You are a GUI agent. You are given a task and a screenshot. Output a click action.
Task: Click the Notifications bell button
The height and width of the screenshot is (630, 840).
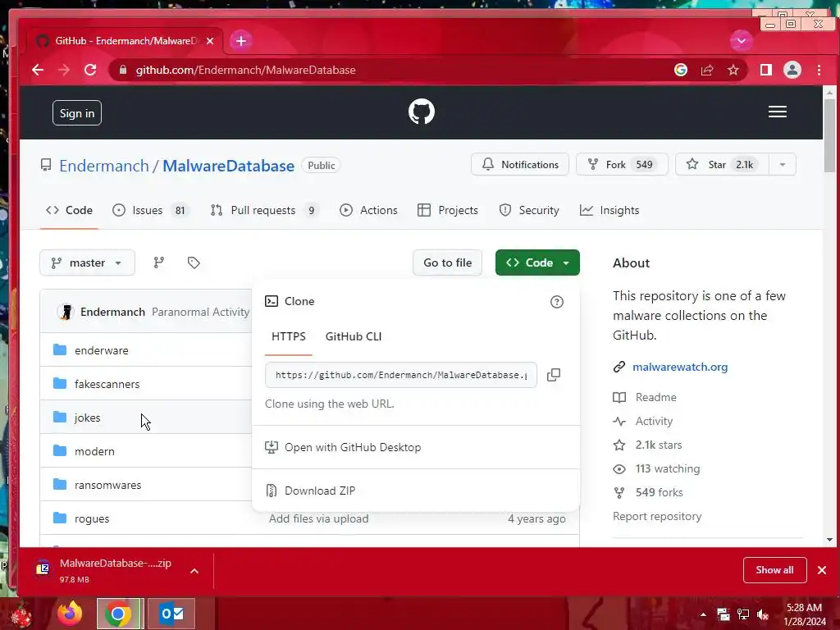click(520, 164)
